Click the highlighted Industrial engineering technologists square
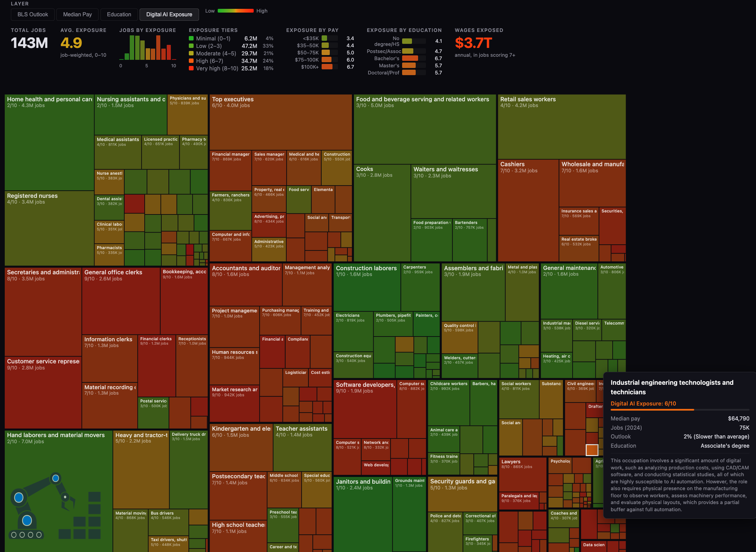 [592, 450]
